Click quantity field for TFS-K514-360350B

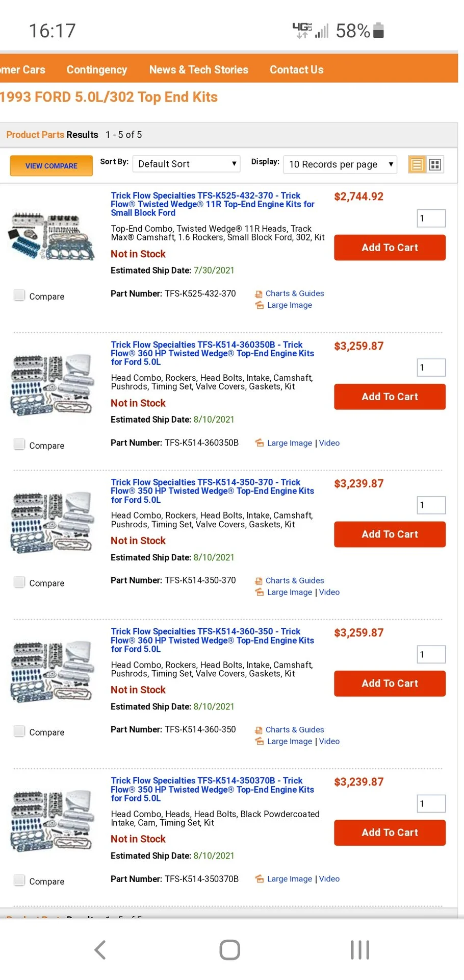click(x=431, y=367)
